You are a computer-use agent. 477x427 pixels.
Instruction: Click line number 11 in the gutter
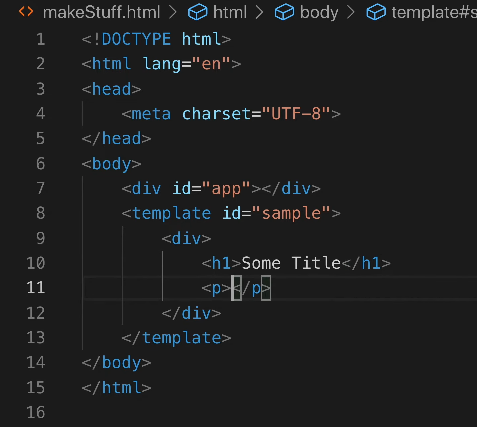tap(36, 288)
